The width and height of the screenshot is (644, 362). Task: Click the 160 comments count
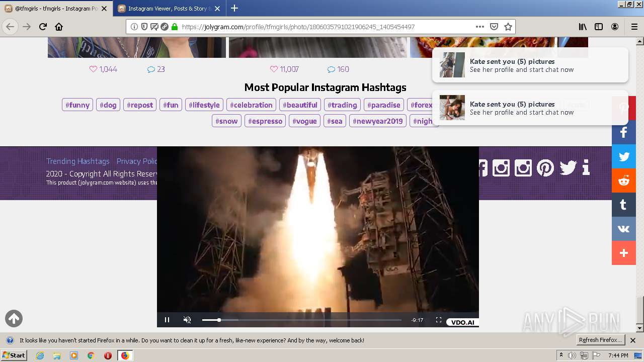pos(338,69)
